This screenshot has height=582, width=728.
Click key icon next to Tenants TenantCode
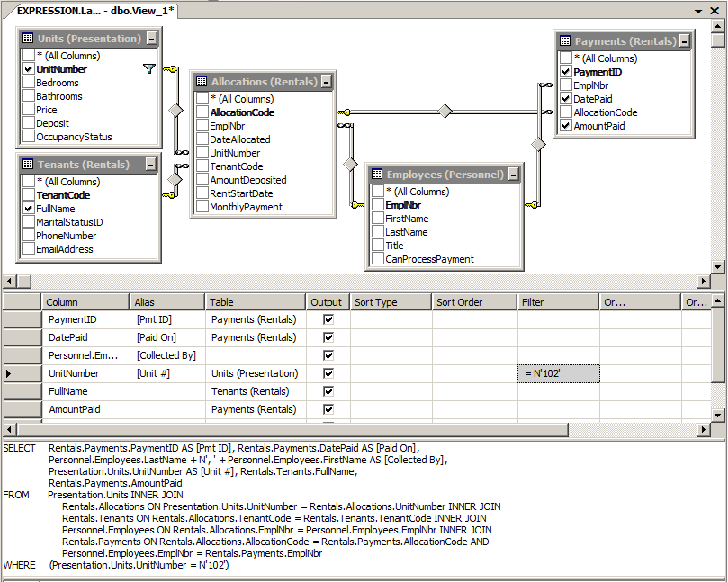pos(168,195)
